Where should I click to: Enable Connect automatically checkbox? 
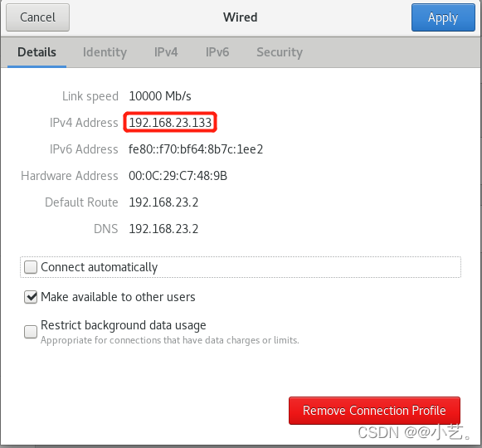(31, 267)
